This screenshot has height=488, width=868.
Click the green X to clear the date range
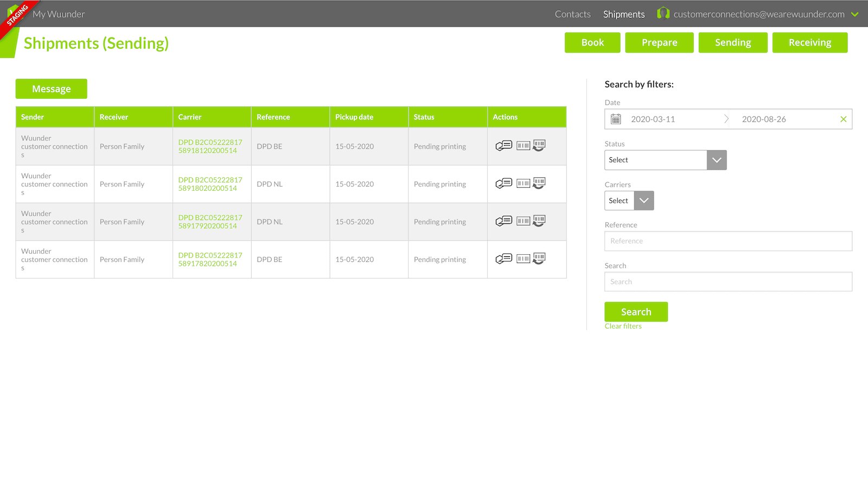(x=844, y=119)
